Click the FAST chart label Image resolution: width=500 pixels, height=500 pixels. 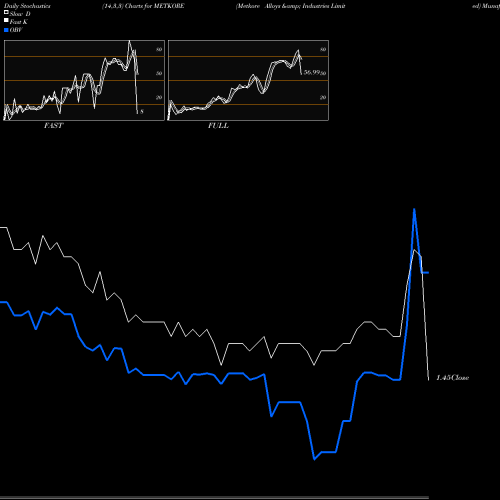click(x=54, y=126)
